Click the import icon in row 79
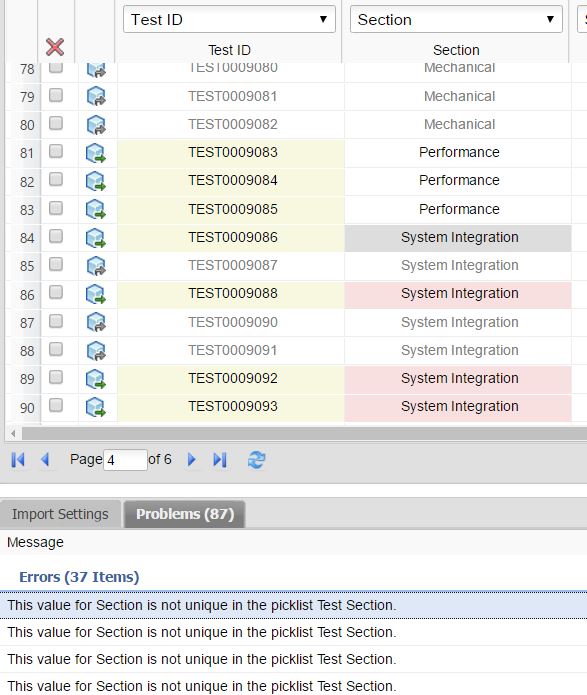This screenshot has width=587, height=695. (x=96, y=96)
